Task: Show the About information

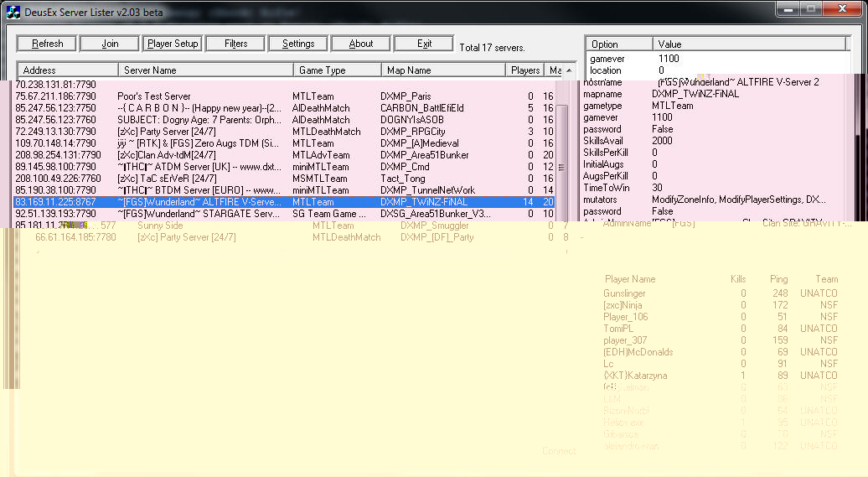Action: 361,44
